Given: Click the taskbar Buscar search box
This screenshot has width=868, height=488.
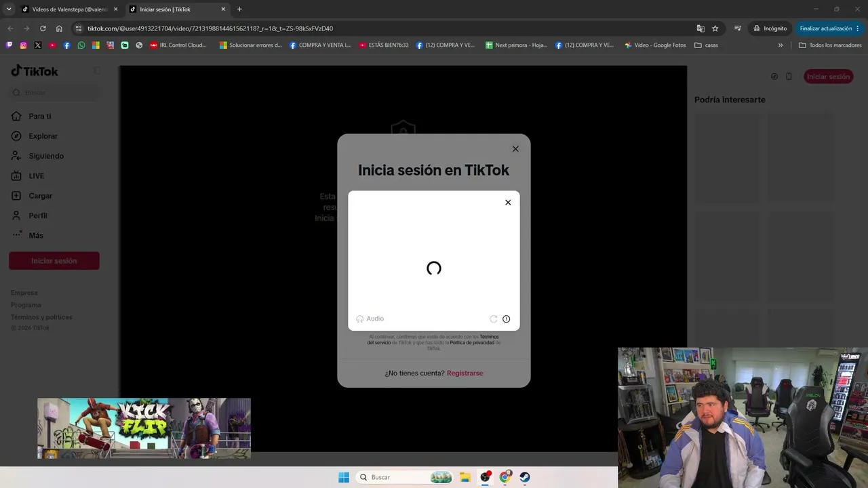Looking at the screenshot, I should (406, 477).
